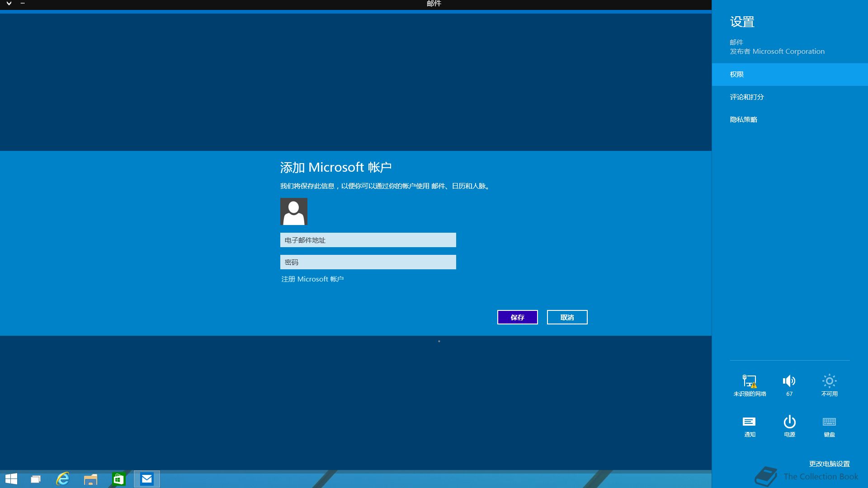
Task: Open the title bar ellipsis options
Action: 23,3
